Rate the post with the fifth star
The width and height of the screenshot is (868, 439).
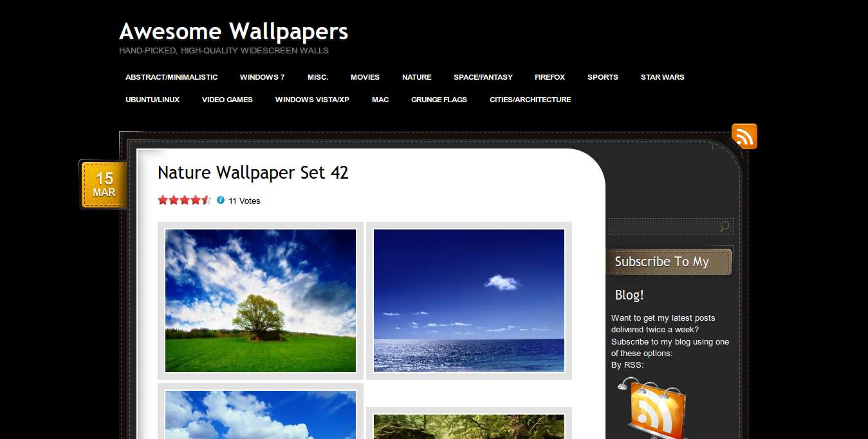point(206,200)
